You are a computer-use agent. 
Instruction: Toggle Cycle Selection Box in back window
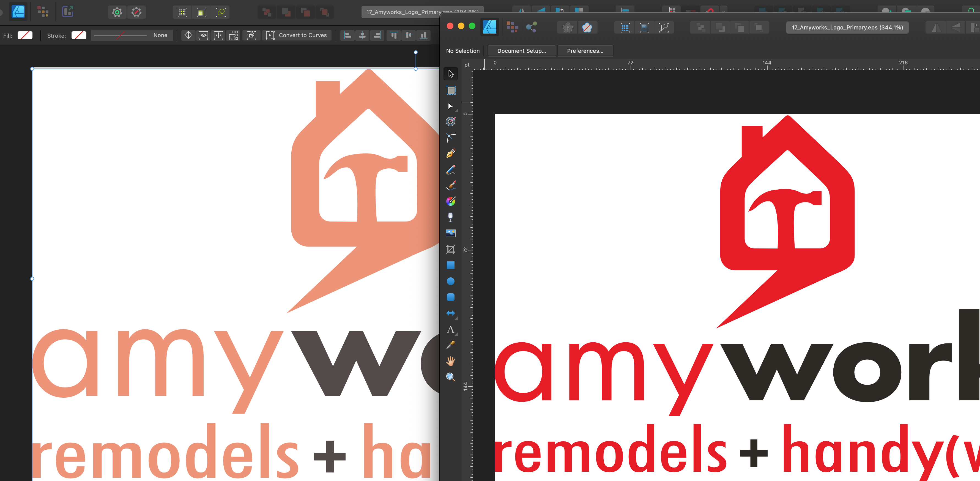coord(251,35)
